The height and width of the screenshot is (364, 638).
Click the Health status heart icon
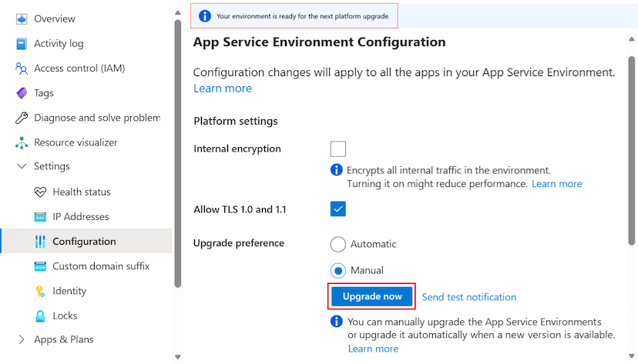click(x=40, y=192)
